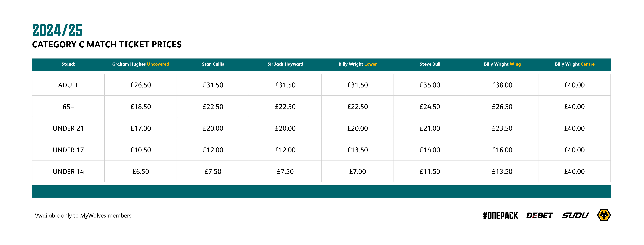Click the Steve Bull adult price £35.00
Screen dimensions: 644x245
430,85
